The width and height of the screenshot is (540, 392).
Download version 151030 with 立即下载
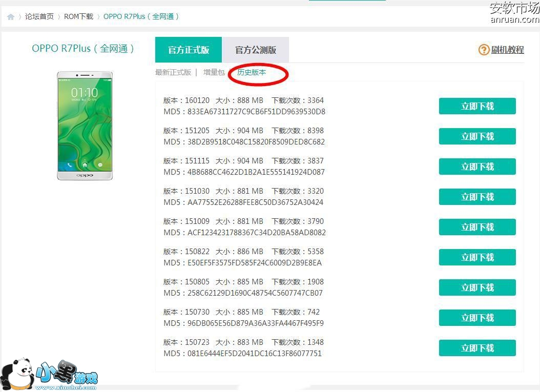[477, 197]
